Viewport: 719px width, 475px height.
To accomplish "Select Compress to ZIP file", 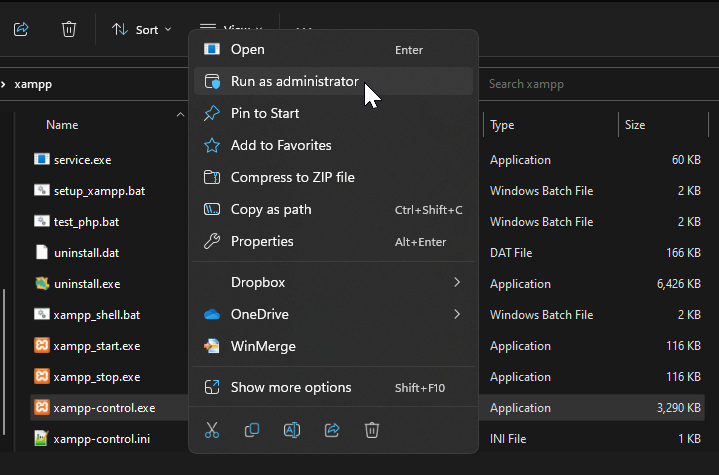I will (333, 177).
